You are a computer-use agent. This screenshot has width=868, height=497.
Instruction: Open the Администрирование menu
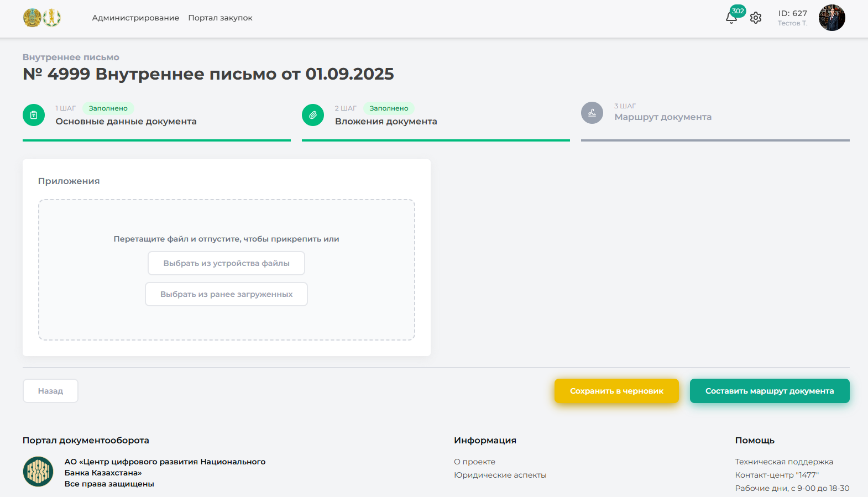click(135, 18)
